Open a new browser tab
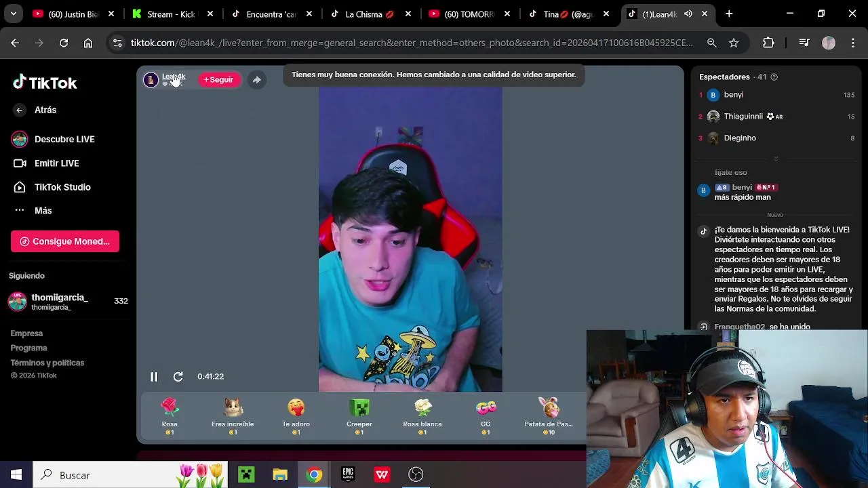Image resolution: width=868 pixels, height=488 pixels. click(x=729, y=14)
